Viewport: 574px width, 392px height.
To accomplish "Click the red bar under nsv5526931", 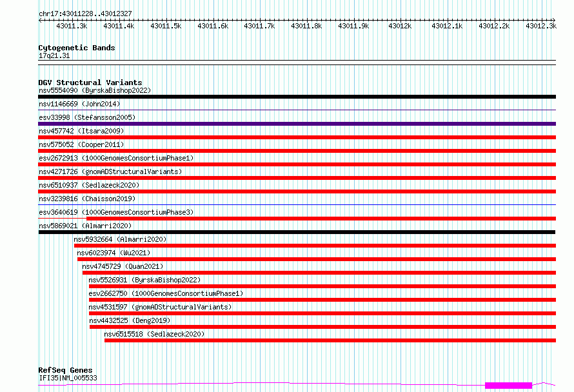I will point(322,286).
